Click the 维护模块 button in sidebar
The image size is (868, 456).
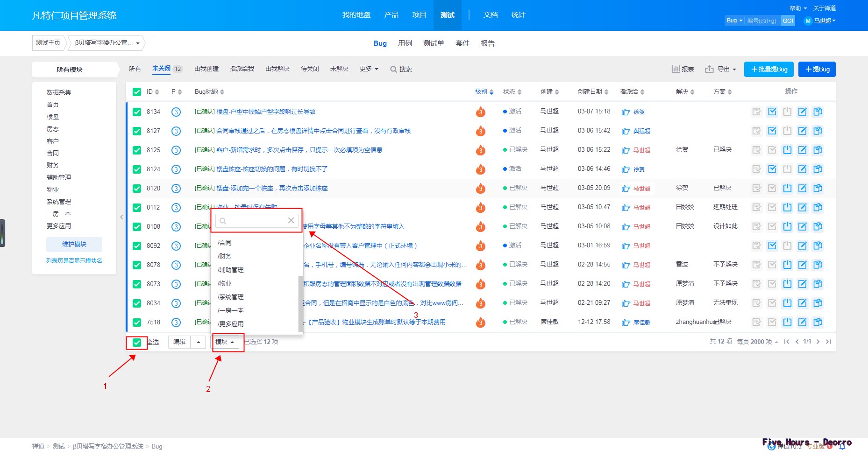pyautogui.click(x=74, y=244)
